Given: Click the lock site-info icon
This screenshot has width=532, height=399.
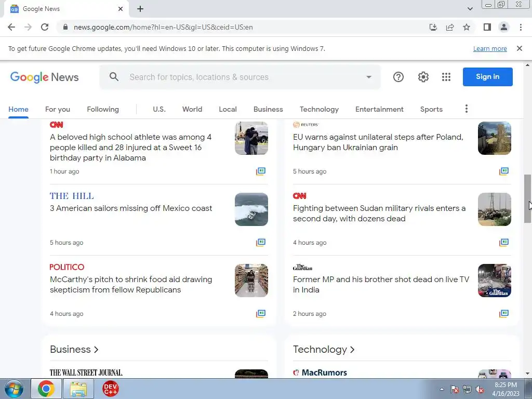Looking at the screenshot, I should (65, 27).
